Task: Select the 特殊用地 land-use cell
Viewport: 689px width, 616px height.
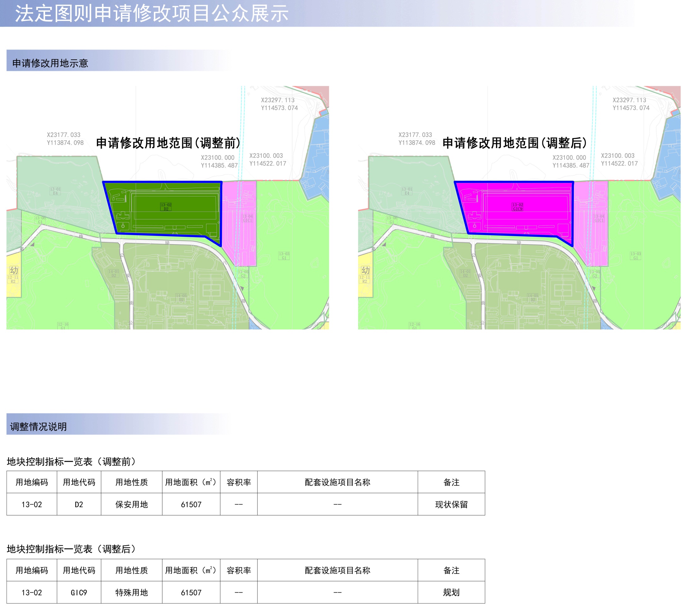Action: pyautogui.click(x=131, y=592)
